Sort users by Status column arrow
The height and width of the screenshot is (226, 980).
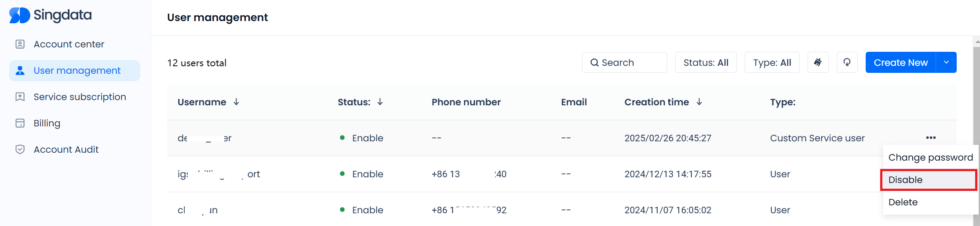(380, 102)
